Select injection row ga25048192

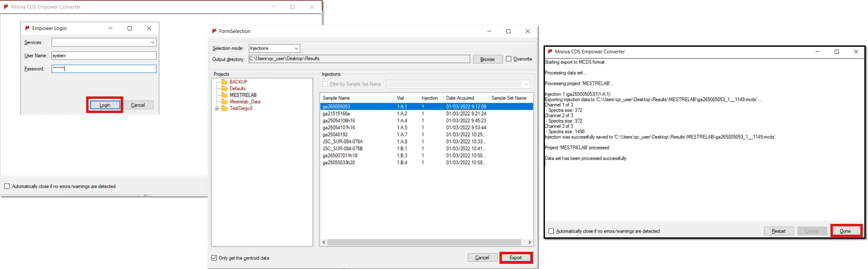(x=426, y=134)
